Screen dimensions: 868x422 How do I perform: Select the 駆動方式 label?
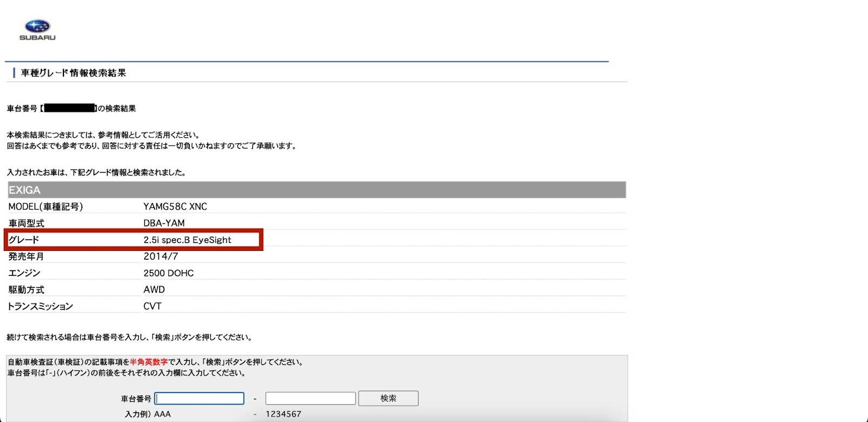point(26,289)
